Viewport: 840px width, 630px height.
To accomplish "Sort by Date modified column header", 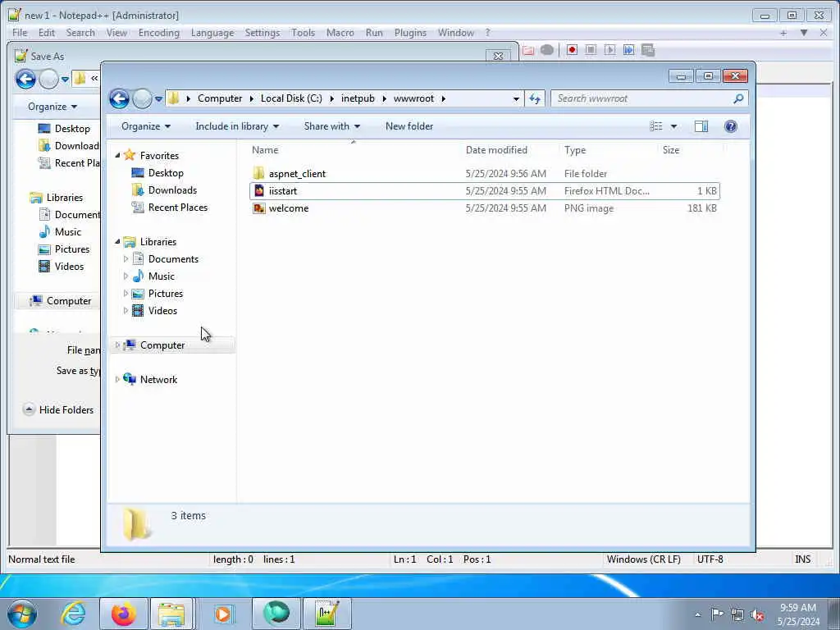I will pos(496,150).
